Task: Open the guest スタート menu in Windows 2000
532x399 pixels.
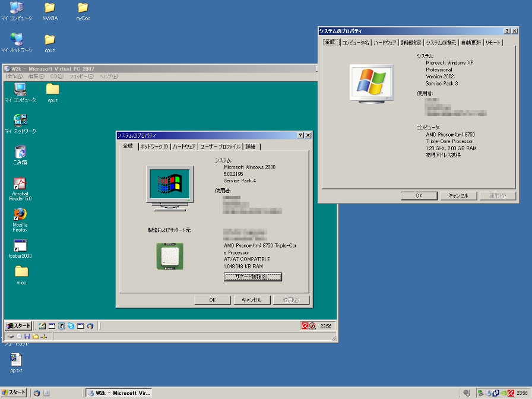Action: [x=18, y=326]
